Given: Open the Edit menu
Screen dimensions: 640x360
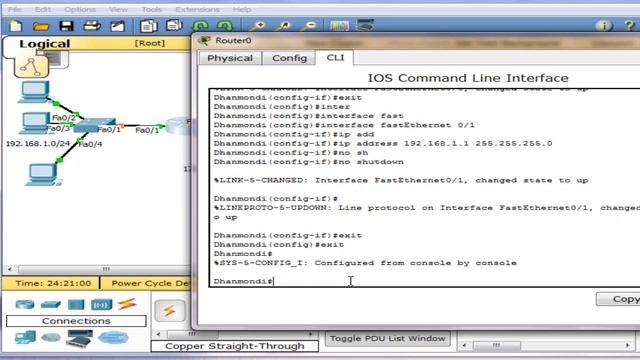Looking at the screenshot, I should 43,9.
